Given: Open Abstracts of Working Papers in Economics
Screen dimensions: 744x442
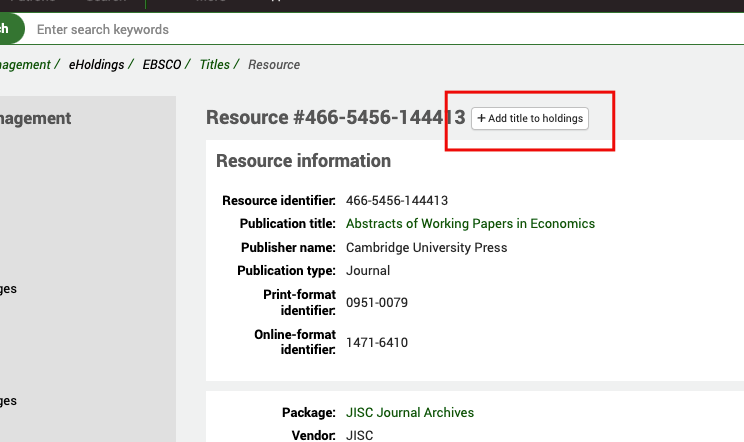Looking at the screenshot, I should (x=470, y=224).
